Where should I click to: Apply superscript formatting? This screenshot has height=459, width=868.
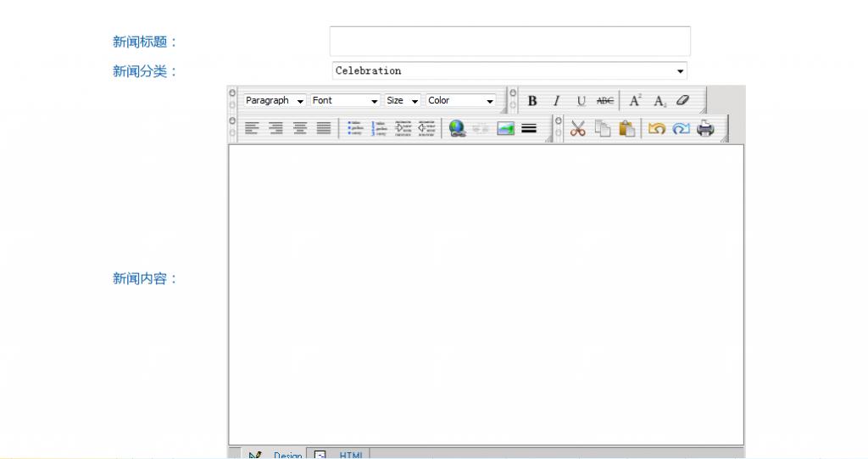tap(634, 101)
